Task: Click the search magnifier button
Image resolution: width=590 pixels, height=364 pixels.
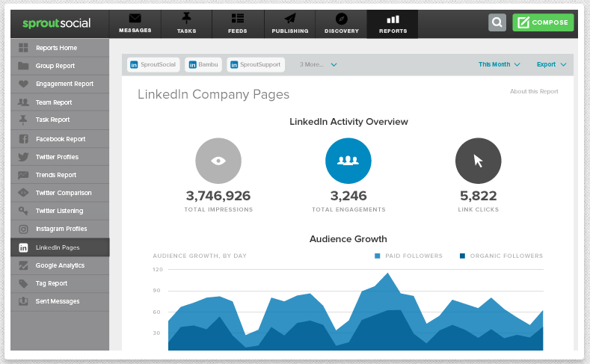Action: point(497,22)
